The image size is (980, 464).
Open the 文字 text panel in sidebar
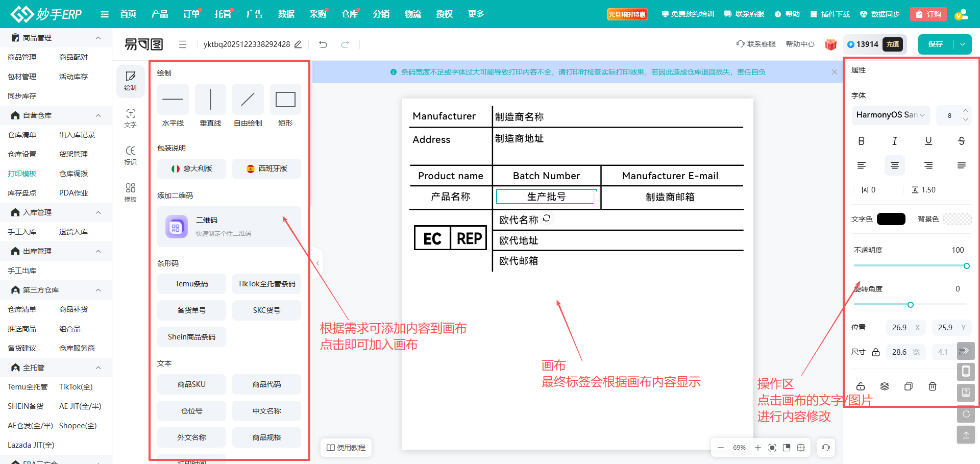131,118
